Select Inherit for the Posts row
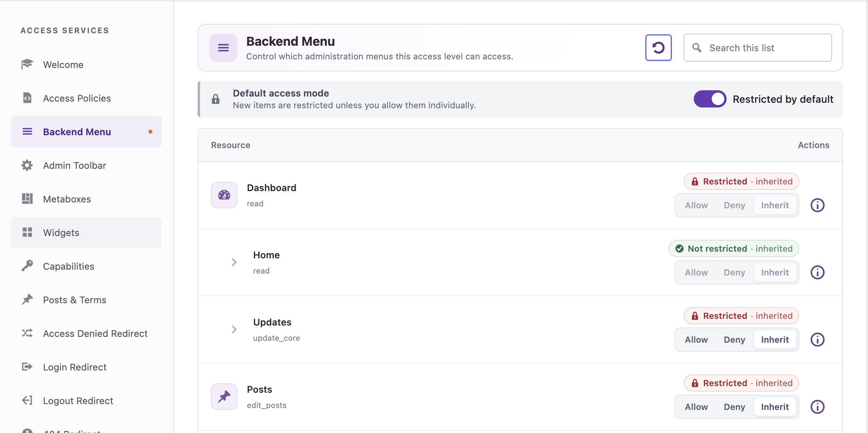 (775, 407)
